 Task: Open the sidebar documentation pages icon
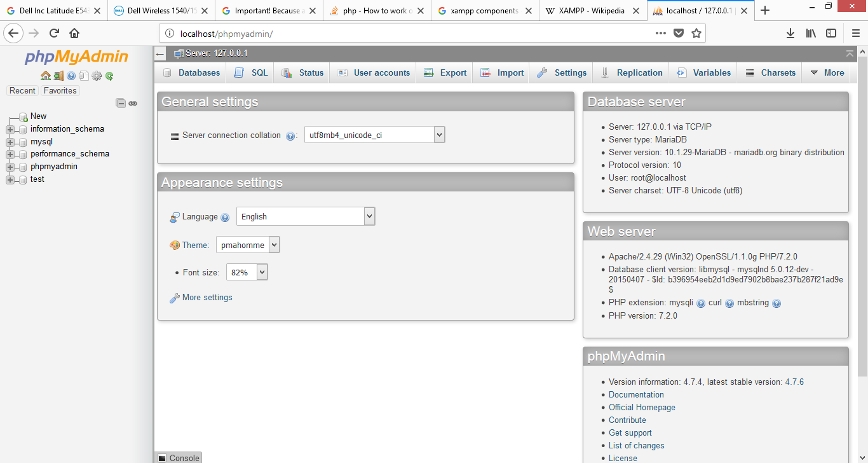coord(84,76)
